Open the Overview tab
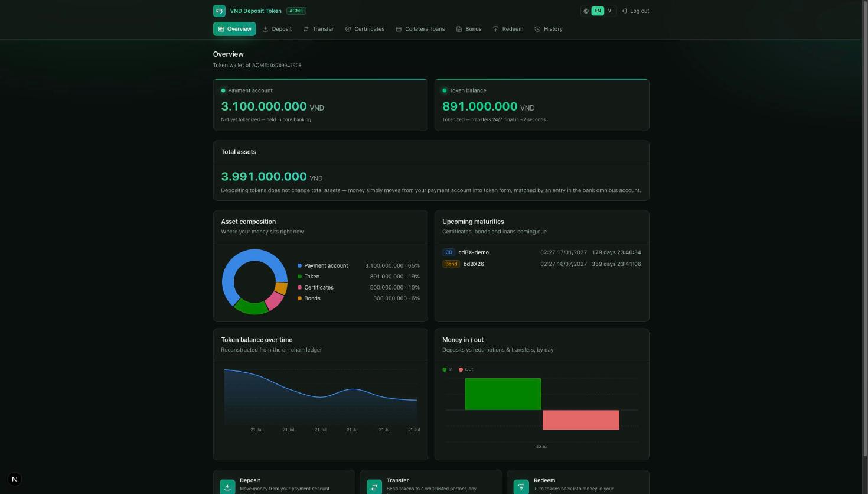The height and width of the screenshot is (494, 868). [234, 29]
